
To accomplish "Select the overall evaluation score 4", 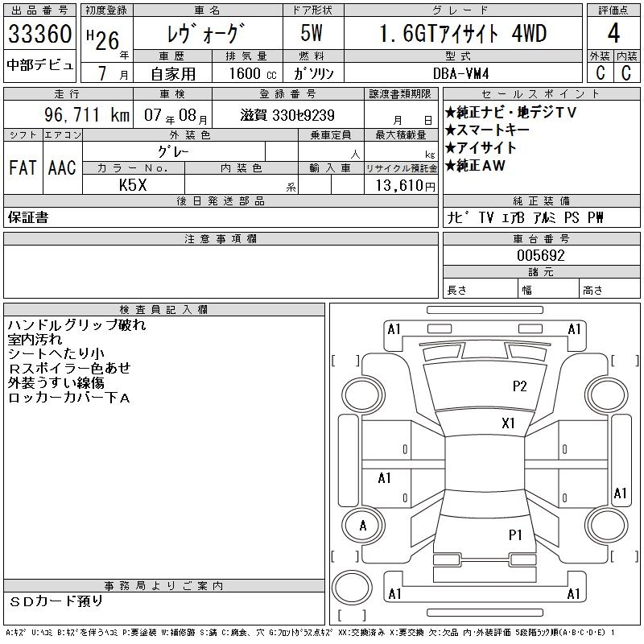I will click(613, 33).
